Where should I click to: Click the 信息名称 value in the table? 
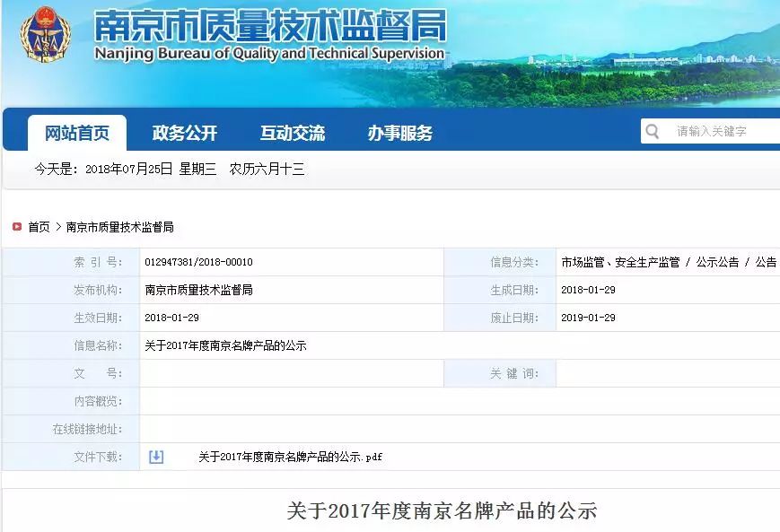point(225,345)
